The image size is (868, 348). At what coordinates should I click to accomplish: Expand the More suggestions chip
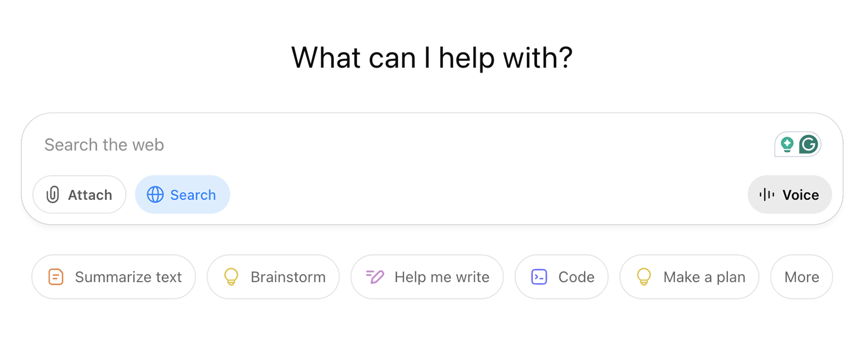pos(801,277)
